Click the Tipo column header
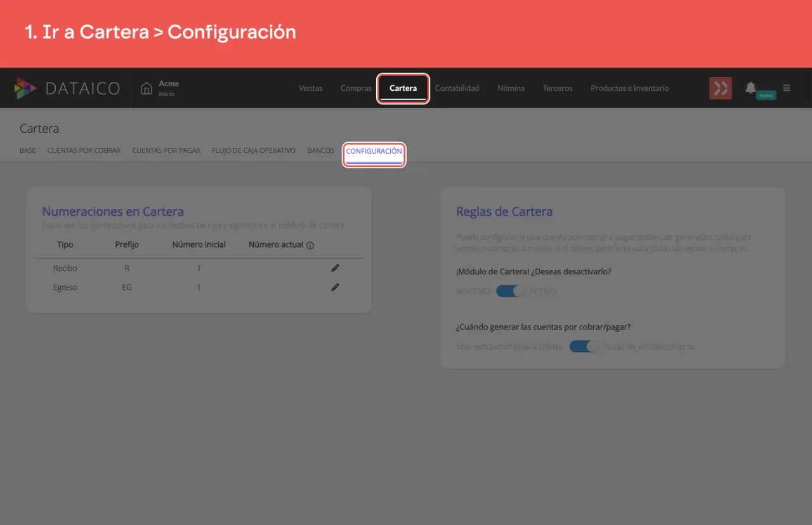The image size is (812, 525). [x=65, y=244]
